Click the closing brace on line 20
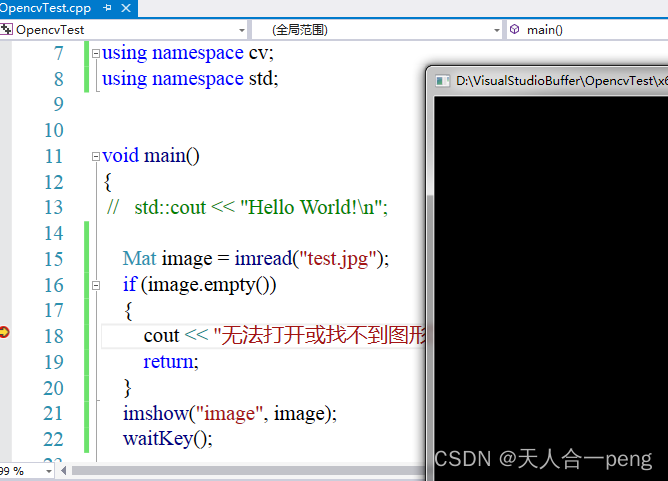Viewport: 668px width, 481px height. pyautogui.click(x=127, y=388)
